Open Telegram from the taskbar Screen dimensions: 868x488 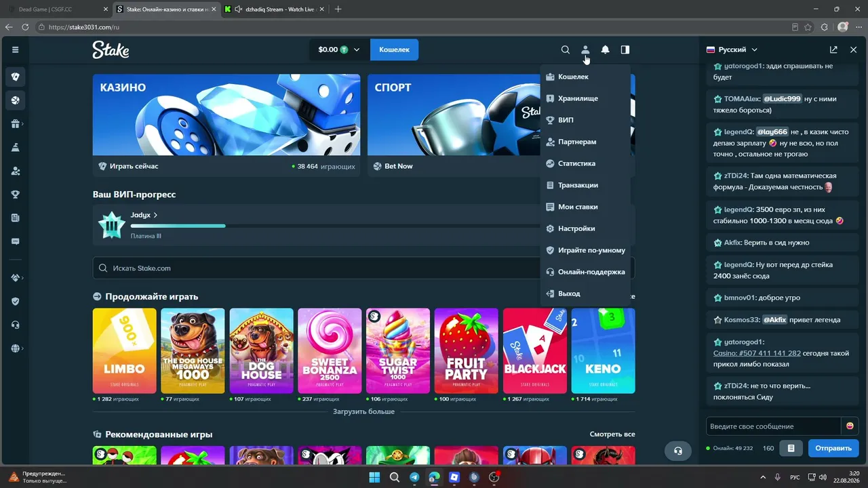(x=414, y=477)
